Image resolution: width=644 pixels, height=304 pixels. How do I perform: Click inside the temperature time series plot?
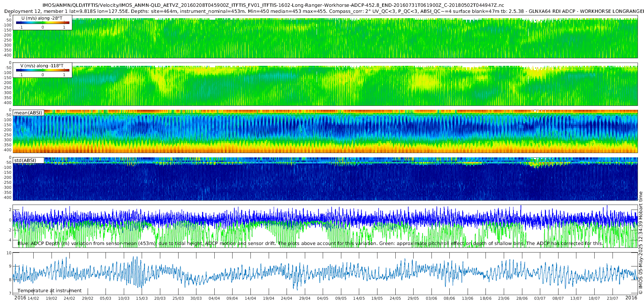[x=325, y=273]
